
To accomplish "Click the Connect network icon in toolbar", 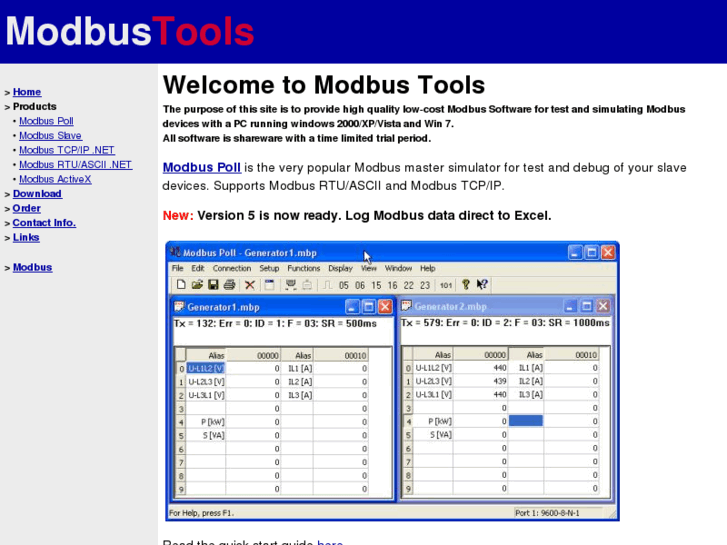I will (x=291, y=284).
